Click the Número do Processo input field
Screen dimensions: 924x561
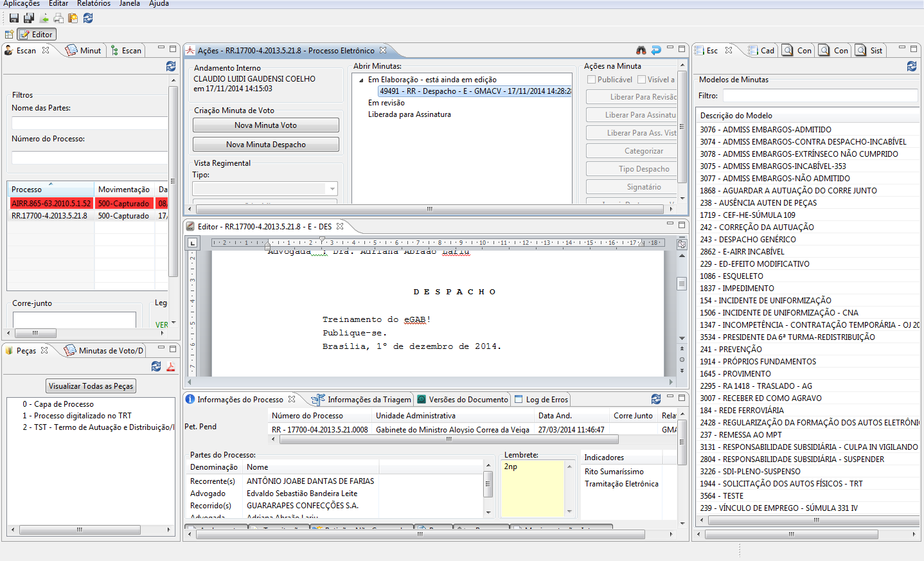[89, 157]
